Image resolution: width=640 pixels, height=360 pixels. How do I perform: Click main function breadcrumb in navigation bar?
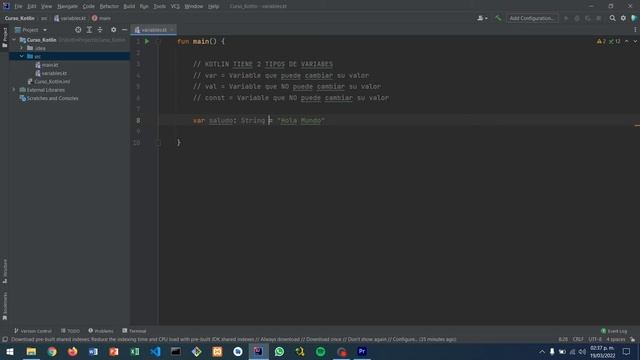(x=101, y=18)
